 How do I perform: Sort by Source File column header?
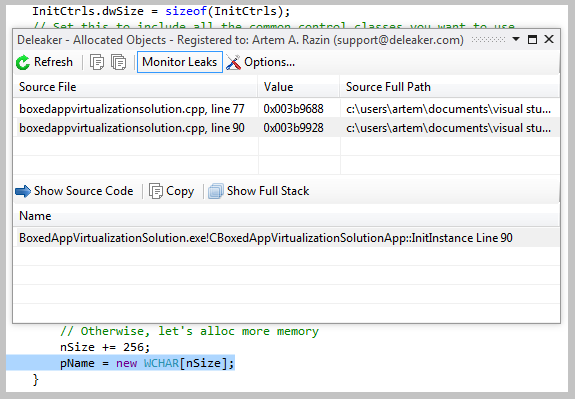[x=135, y=87]
